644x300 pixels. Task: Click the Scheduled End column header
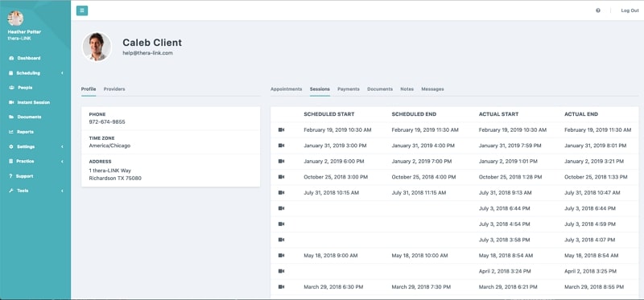414,114
